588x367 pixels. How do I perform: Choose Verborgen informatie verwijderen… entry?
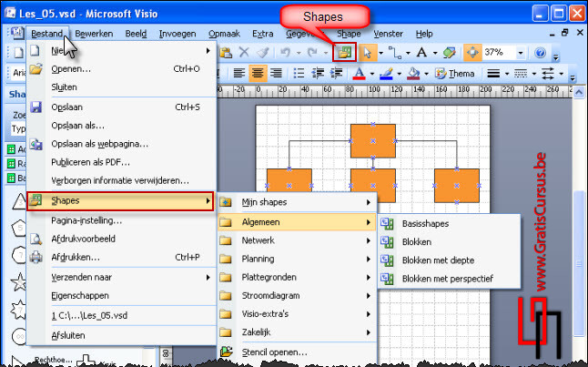[121, 180]
